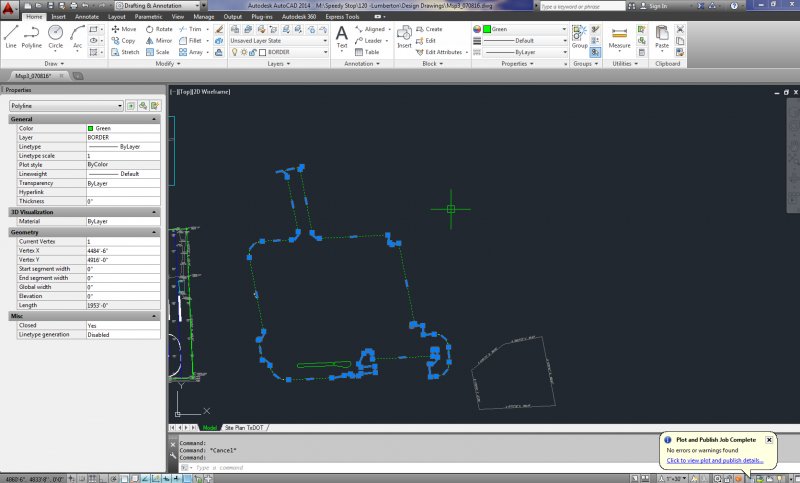The image size is (800, 483).
Task: Open the Text annotation tool
Action: click(x=342, y=37)
